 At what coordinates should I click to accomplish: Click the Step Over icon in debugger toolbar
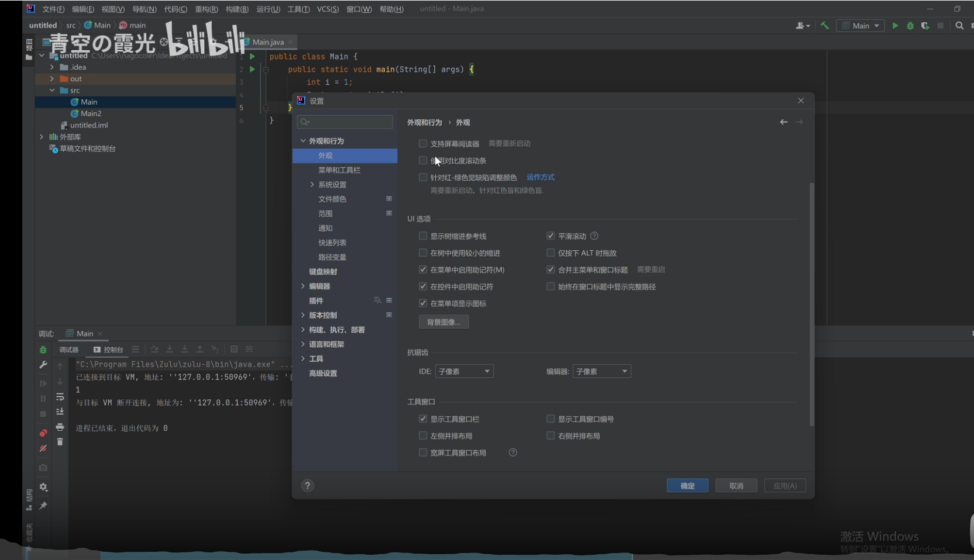tap(154, 350)
